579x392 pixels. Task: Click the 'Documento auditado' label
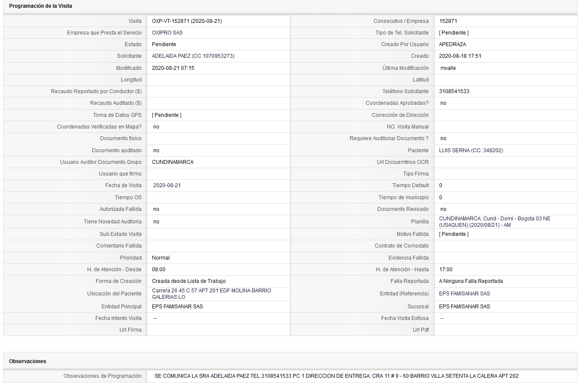[x=117, y=151]
